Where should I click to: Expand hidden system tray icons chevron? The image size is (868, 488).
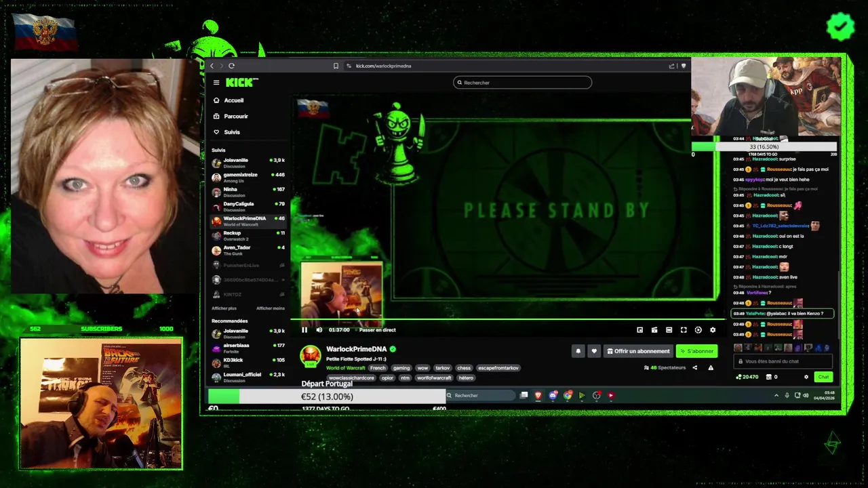pyautogui.click(x=776, y=395)
